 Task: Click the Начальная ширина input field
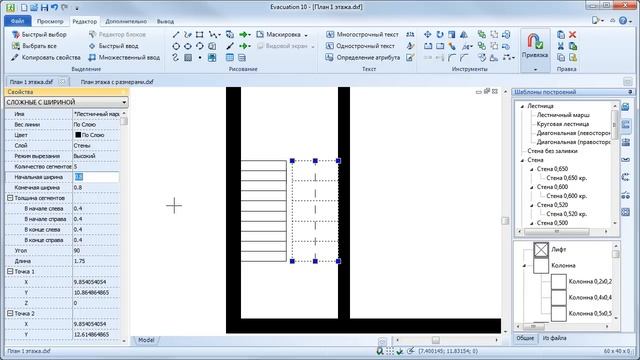(x=96, y=177)
